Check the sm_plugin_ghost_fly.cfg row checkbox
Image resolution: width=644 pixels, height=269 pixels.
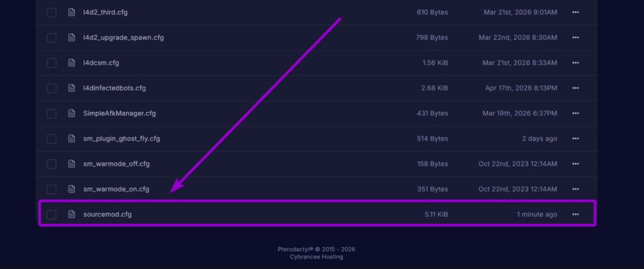[52, 138]
